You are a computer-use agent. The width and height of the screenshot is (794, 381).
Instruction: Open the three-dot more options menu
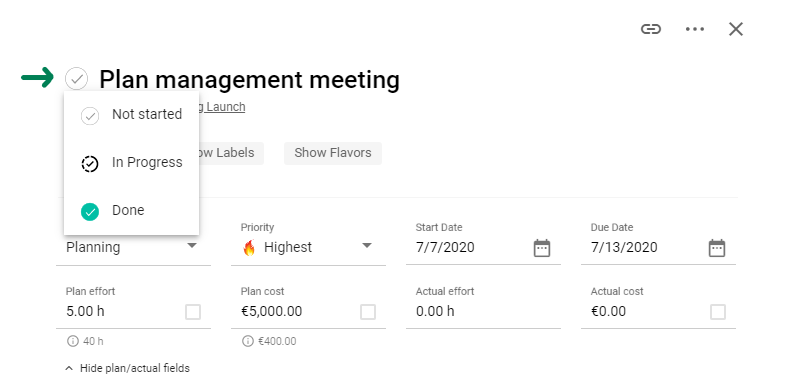coord(695,29)
